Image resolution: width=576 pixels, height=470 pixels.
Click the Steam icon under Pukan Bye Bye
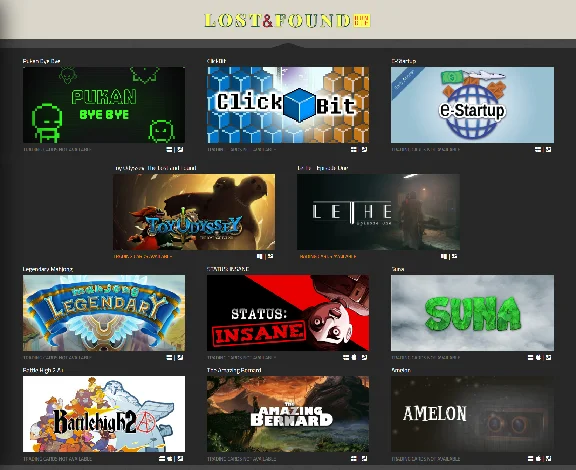point(180,150)
